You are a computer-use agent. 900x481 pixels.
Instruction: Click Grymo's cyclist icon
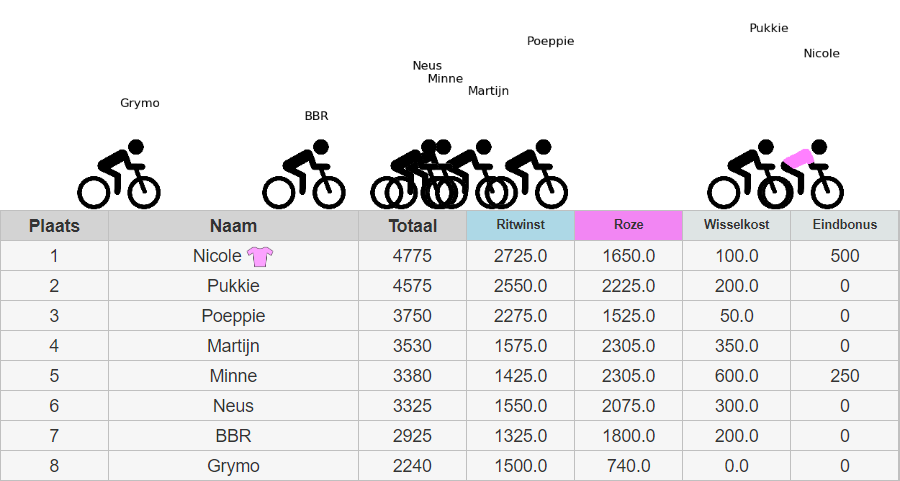pos(119,174)
